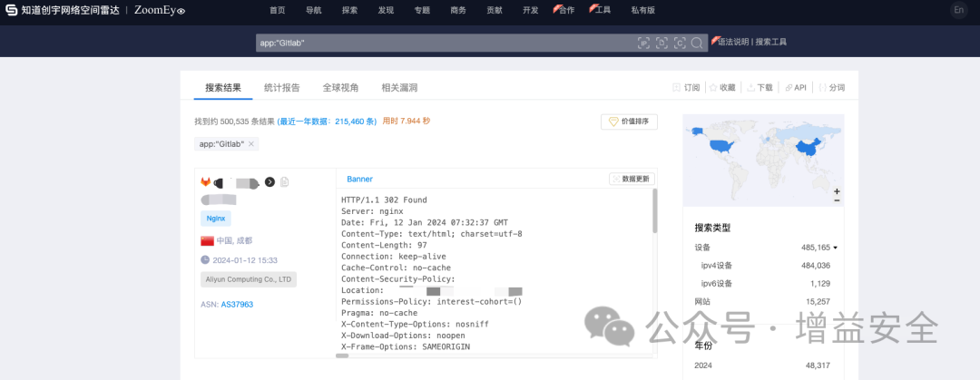Click the magnifier search icon

[x=697, y=43]
